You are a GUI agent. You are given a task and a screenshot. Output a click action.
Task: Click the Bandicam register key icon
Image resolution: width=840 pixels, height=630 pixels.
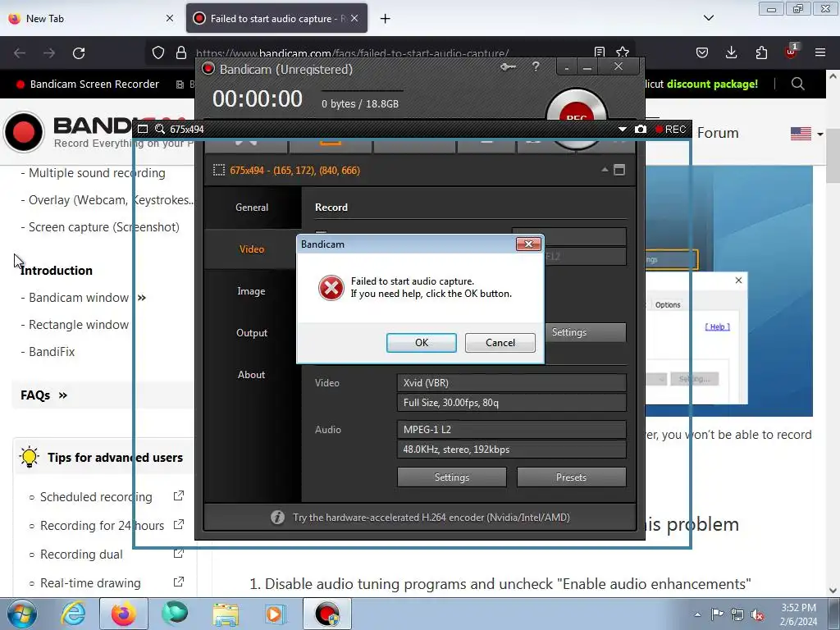pyautogui.click(x=508, y=67)
